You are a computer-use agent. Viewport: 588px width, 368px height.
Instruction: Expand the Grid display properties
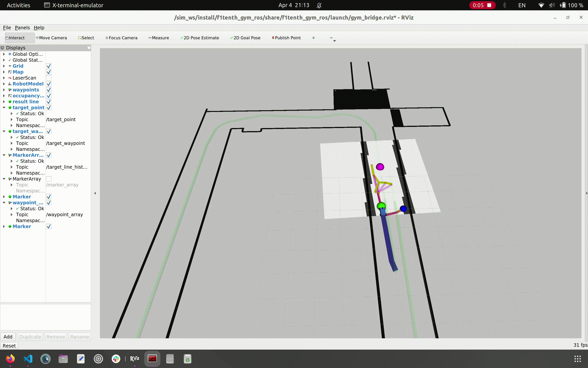pos(4,66)
